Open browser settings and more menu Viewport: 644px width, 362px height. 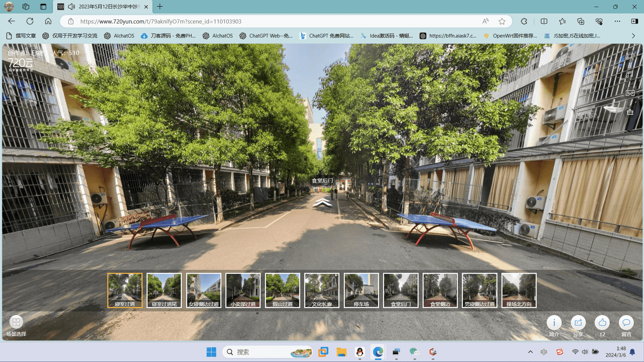(x=617, y=21)
